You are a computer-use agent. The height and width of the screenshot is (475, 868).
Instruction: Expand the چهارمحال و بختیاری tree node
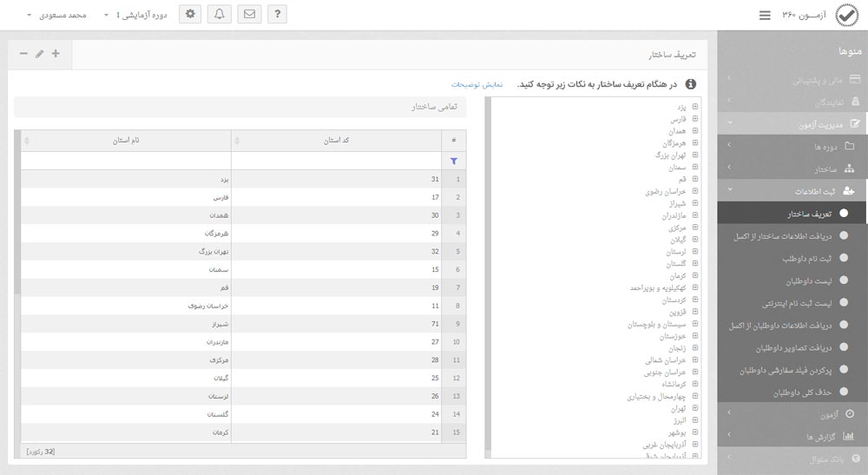coord(695,396)
